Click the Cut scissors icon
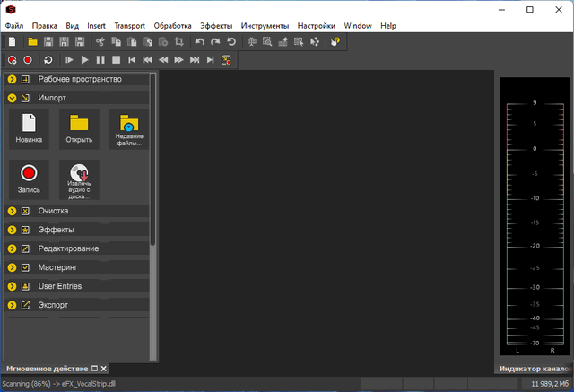This screenshot has height=392, width=574. tap(100, 42)
